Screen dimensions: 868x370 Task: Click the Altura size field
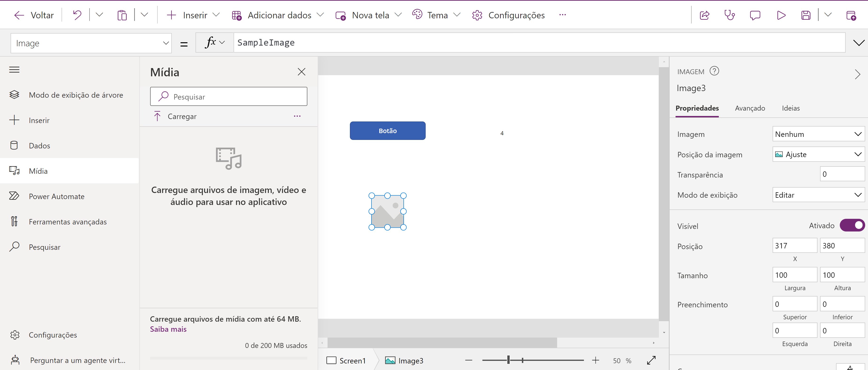[x=842, y=275]
